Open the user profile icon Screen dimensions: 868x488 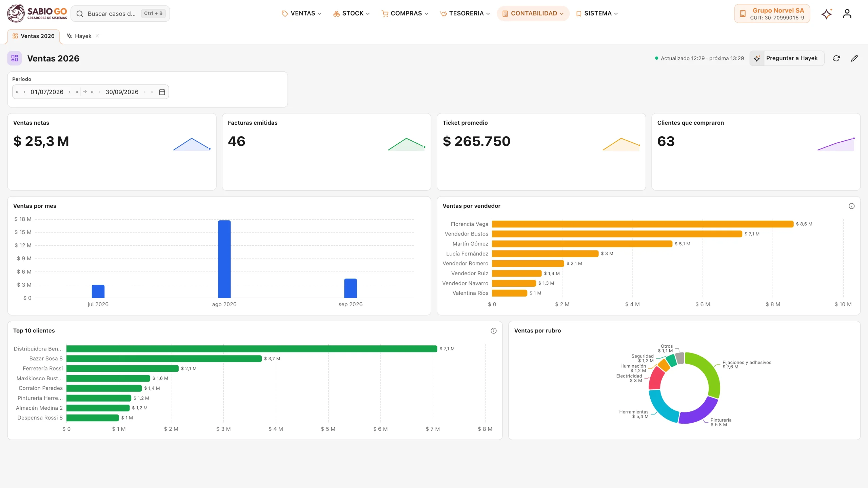[847, 14]
